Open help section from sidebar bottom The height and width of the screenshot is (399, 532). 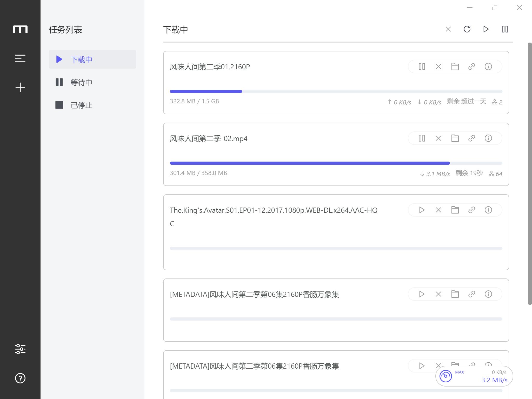(x=20, y=378)
